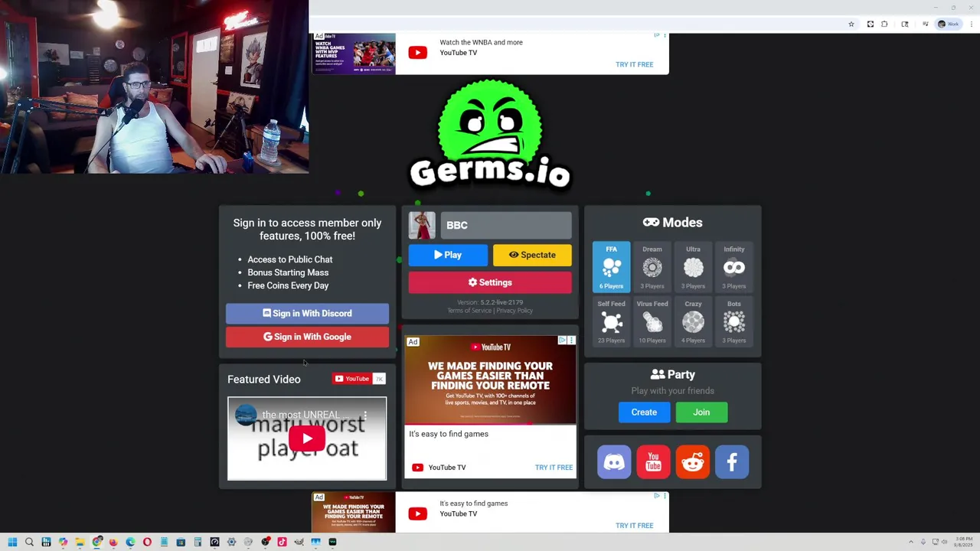
Task: Open the Terms of Service link
Action: (469, 311)
